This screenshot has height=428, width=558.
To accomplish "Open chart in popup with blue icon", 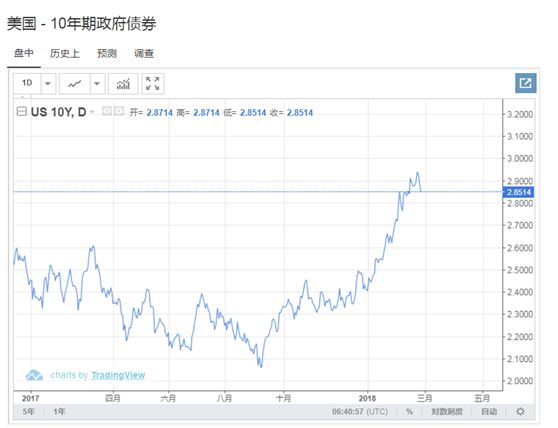I will tap(526, 83).
